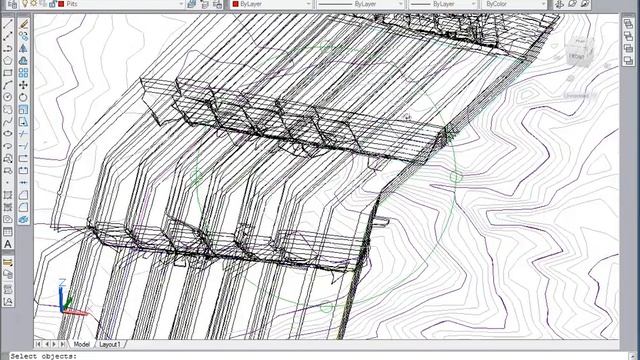640x360 pixels.
Task: Click the bottom draw order icon on right toolbar
Action: click(628, 60)
